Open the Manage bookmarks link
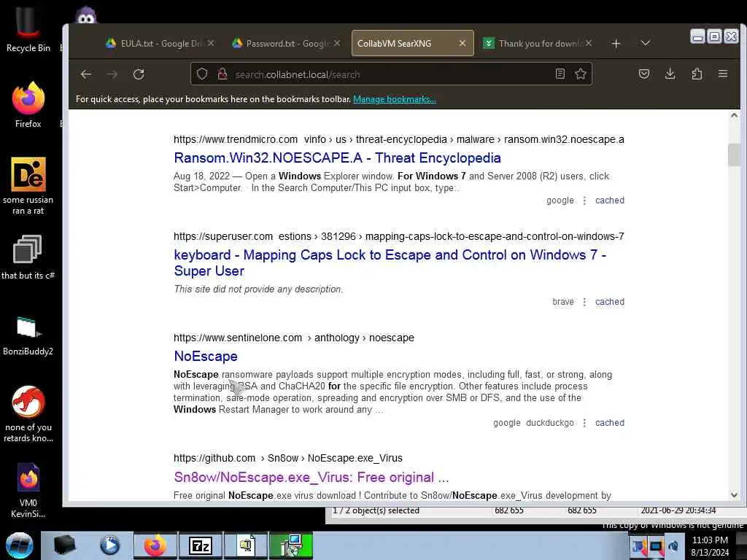 pyautogui.click(x=395, y=99)
